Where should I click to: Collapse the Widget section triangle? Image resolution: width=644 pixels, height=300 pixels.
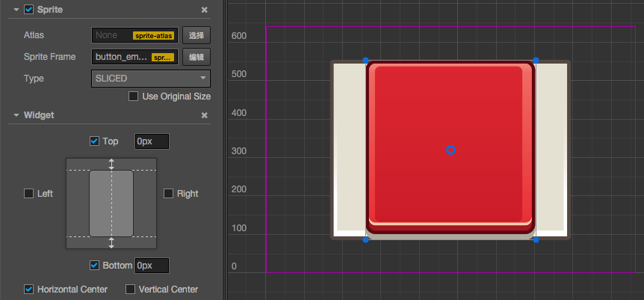pyautogui.click(x=16, y=115)
